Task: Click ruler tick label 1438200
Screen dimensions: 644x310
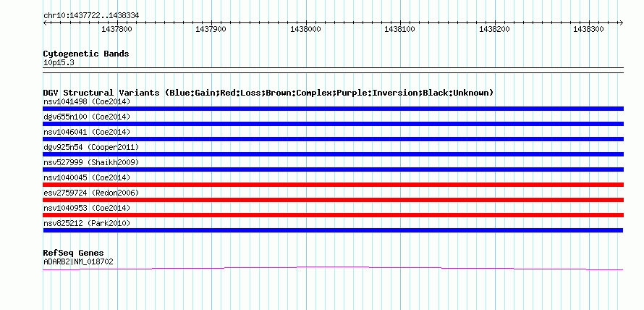Action: click(494, 29)
